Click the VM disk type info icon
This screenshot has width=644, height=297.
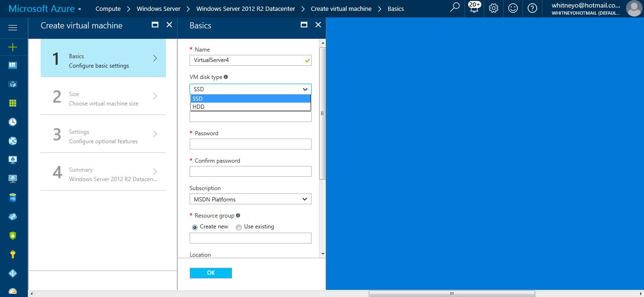point(226,77)
